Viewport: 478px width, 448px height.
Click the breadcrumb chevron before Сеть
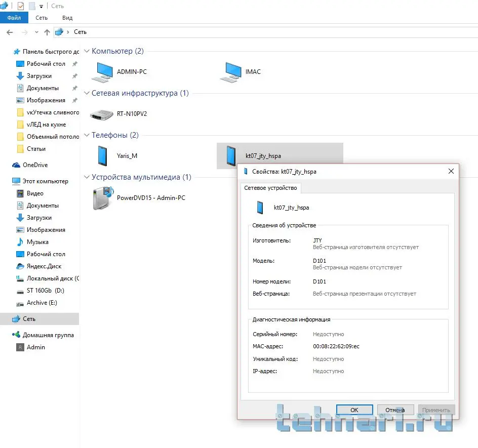[68, 32]
